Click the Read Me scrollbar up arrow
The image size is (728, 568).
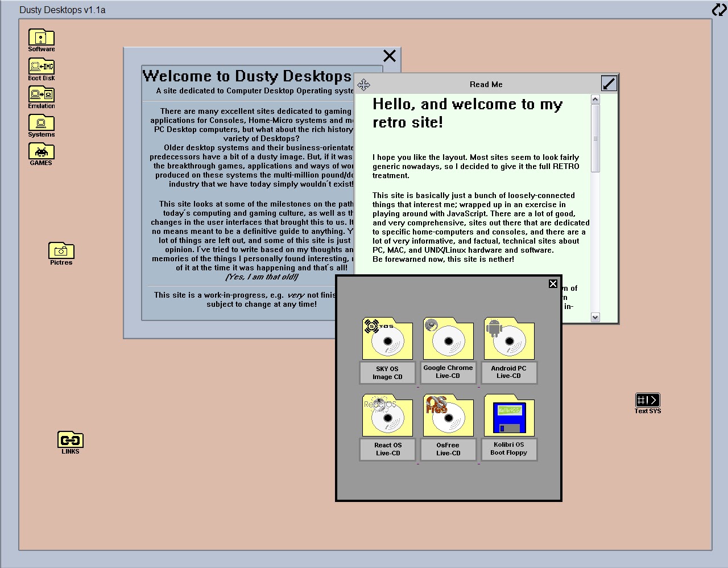click(x=595, y=100)
